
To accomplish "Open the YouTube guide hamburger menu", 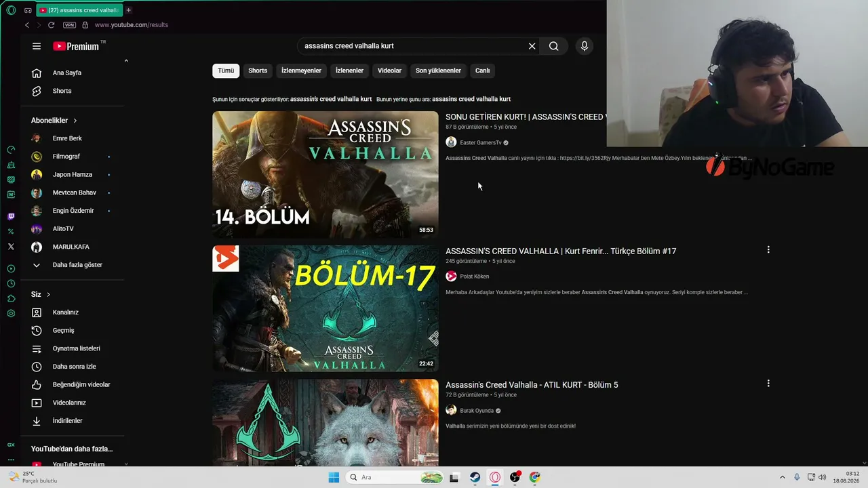I will (x=37, y=46).
